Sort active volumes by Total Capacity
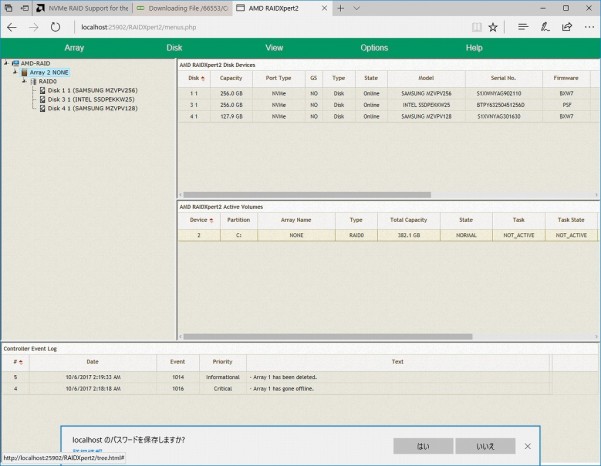The width and height of the screenshot is (601, 466). pyautogui.click(x=409, y=220)
